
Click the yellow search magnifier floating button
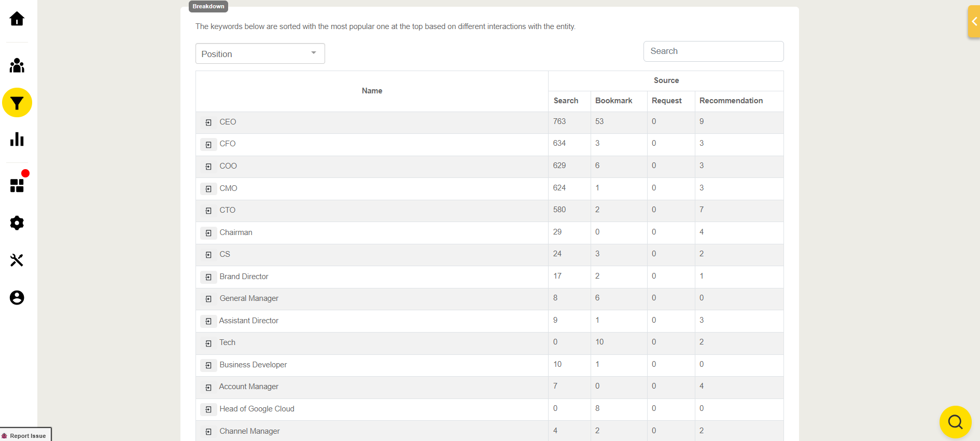click(x=955, y=422)
